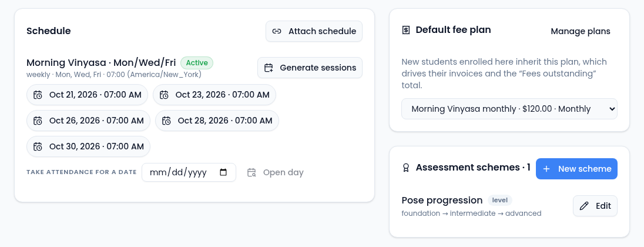Click the calendar search icon beside Open day
Viewport: 644px width, 247px height.
(251, 173)
